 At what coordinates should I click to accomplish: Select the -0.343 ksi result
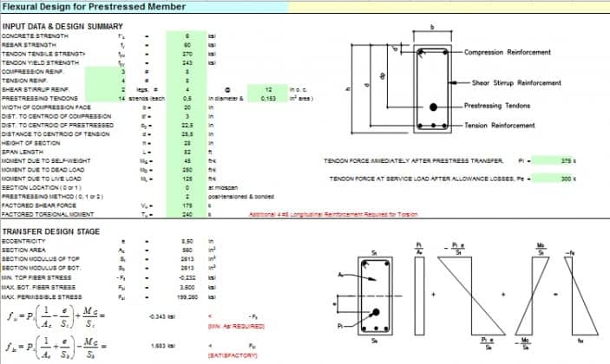[x=162, y=316]
